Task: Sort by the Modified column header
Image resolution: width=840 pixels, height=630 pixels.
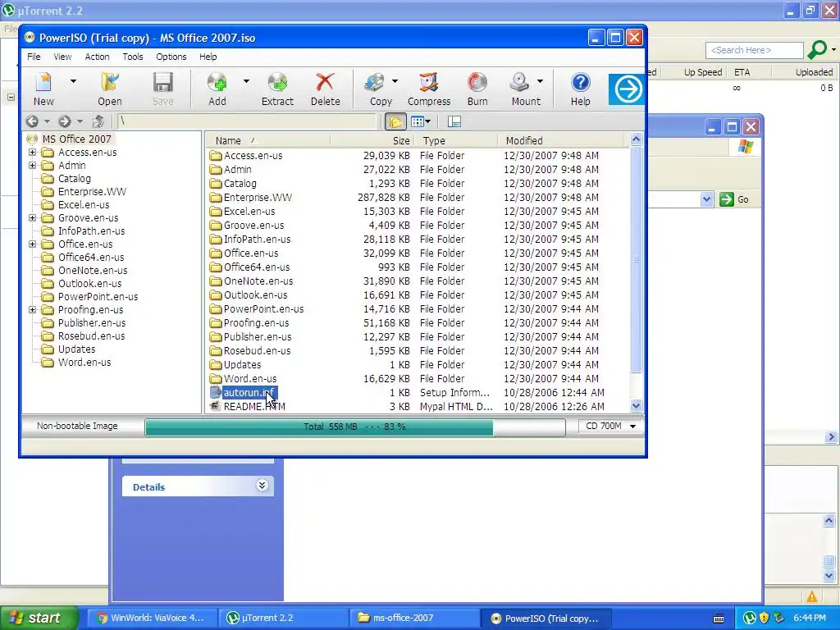Action: tap(561, 140)
